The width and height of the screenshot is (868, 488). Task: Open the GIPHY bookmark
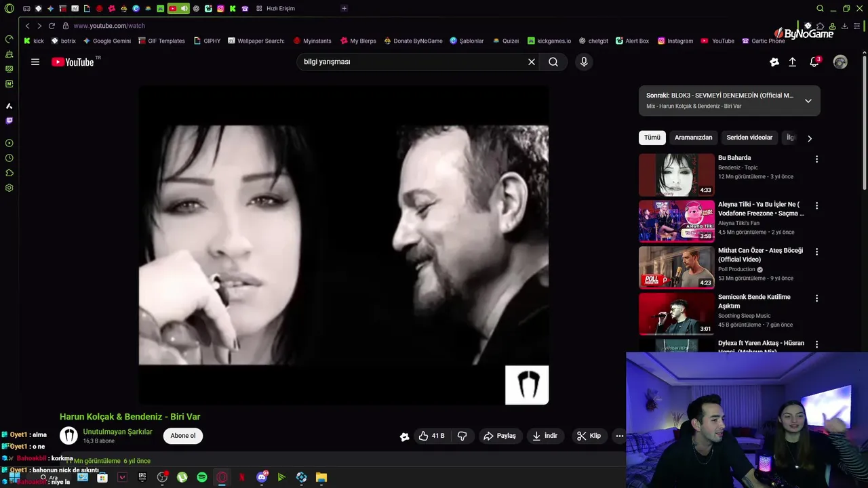pyautogui.click(x=207, y=41)
